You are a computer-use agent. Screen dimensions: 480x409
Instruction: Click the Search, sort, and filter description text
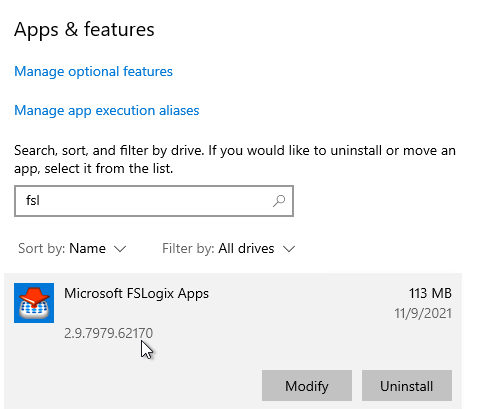235,160
